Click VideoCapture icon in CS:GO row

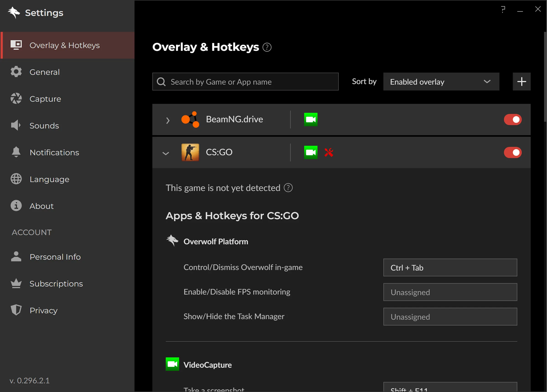[311, 152]
